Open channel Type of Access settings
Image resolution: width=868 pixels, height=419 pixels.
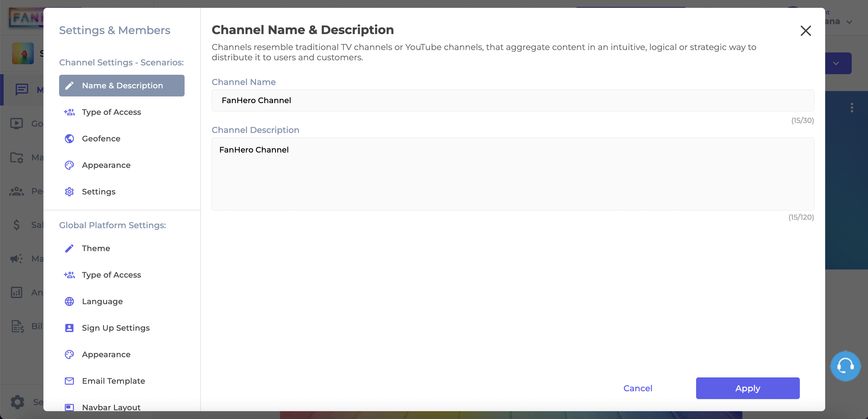click(x=122, y=112)
